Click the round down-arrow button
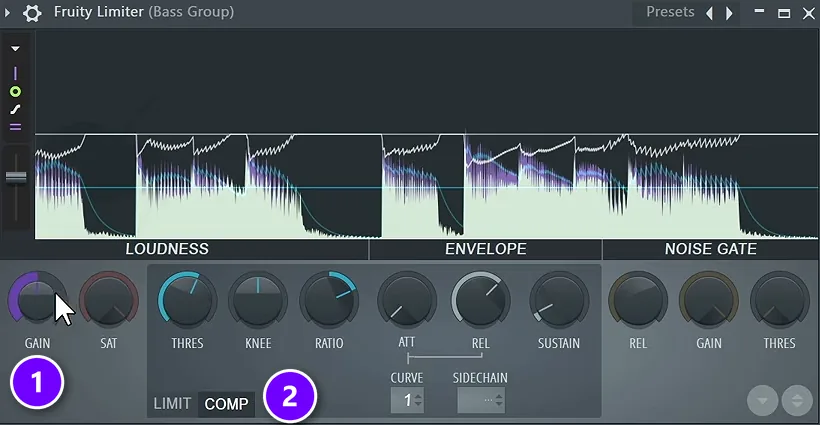 click(762, 401)
